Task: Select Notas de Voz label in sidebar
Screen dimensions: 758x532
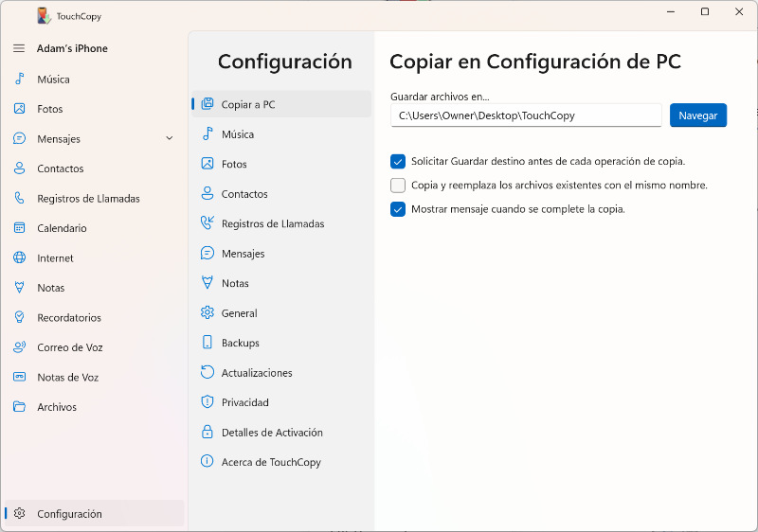Action: click(x=67, y=378)
